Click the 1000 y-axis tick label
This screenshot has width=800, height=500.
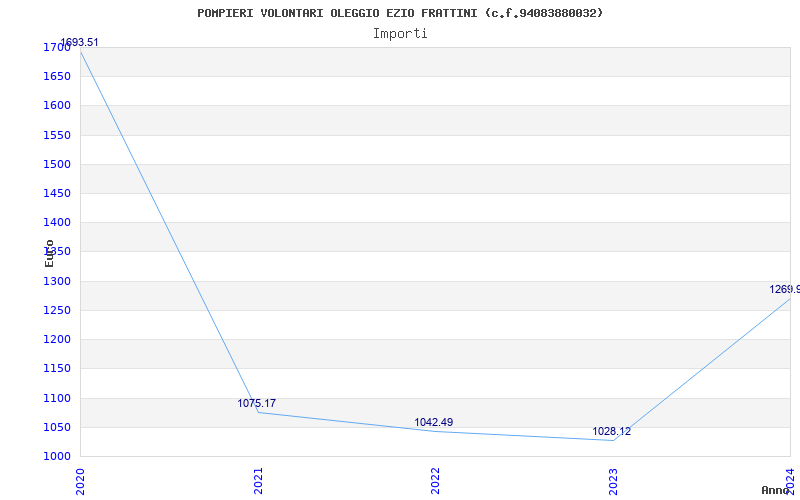tap(57, 456)
